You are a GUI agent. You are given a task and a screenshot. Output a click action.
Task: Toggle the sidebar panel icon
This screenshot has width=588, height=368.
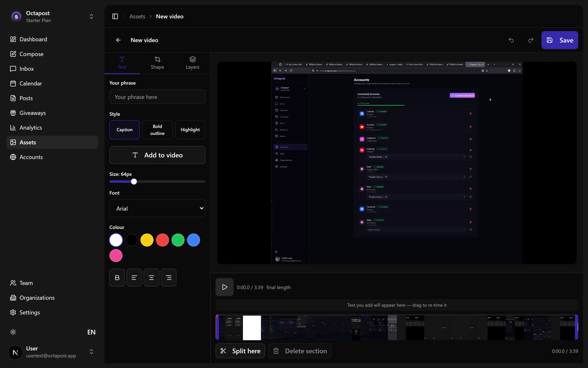pyautogui.click(x=115, y=16)
